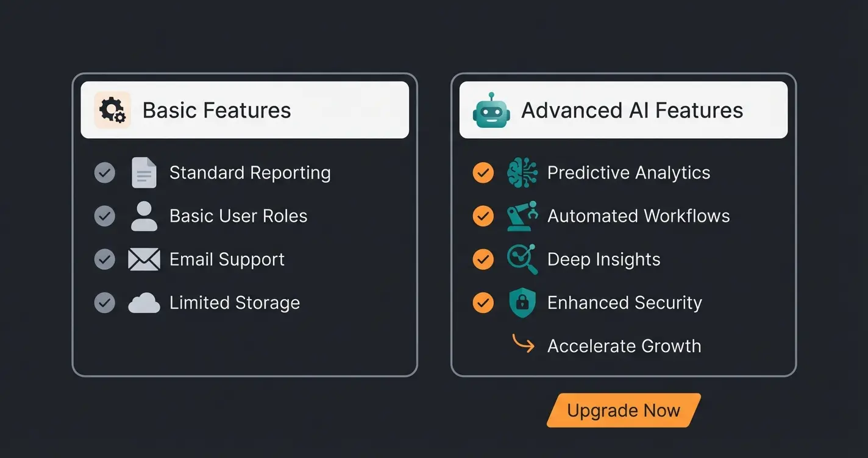Click the Automated Workflows label text
The image size is (868, 458).
coord(638,216)
